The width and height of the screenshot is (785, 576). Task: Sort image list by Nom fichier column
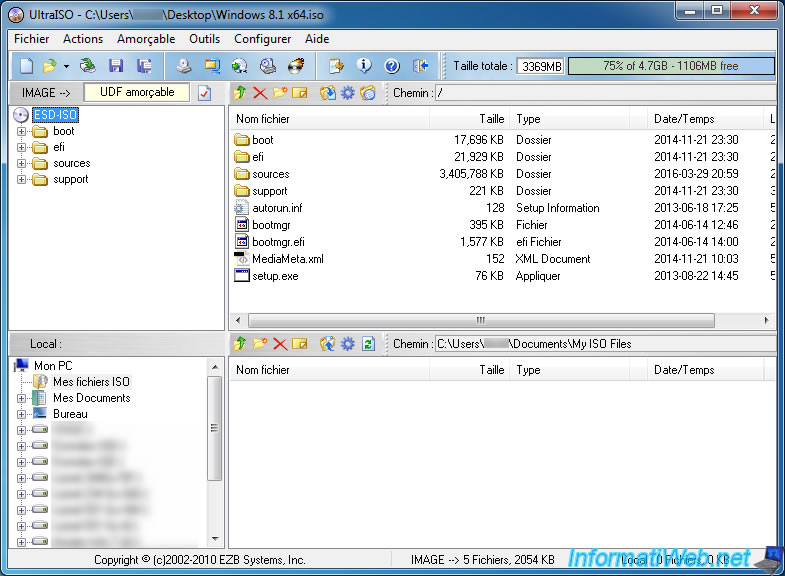click(x=330, y=119)
